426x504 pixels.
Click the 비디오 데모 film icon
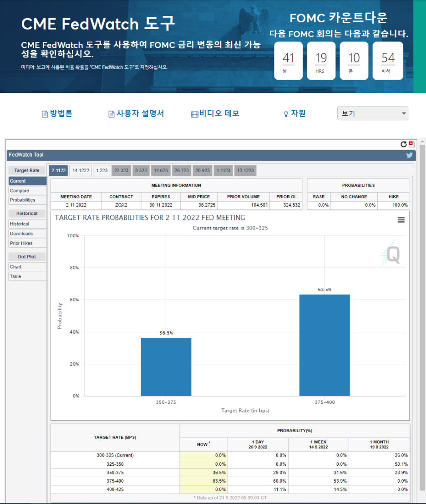(194, 114)
